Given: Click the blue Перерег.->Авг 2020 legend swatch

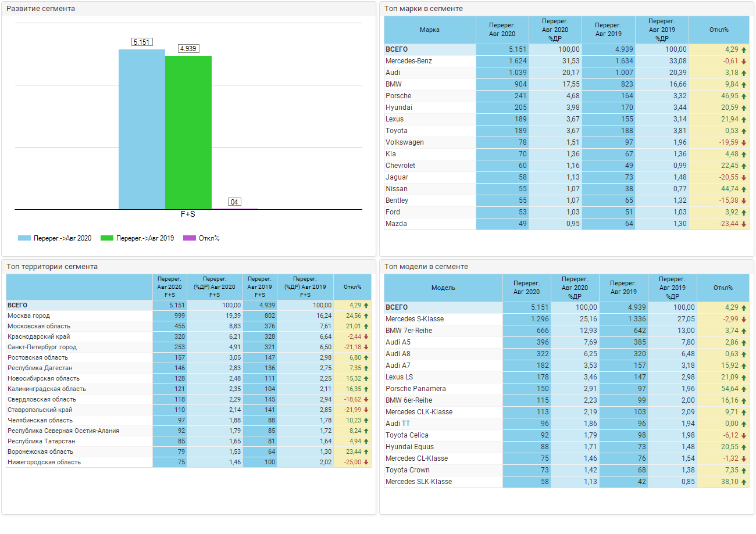Looking at the screenshot, I should tap(24, 238).
